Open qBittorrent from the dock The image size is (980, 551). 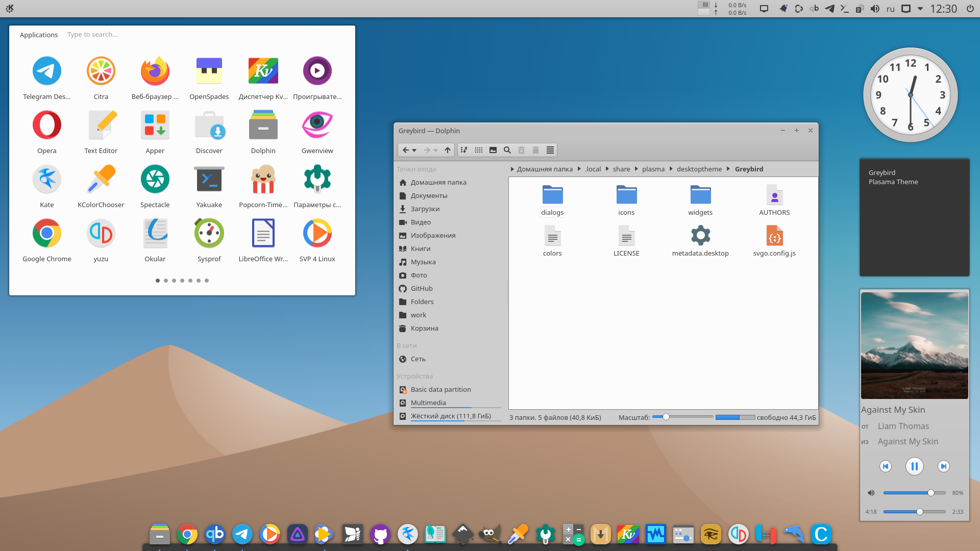(x=215, y=534)
